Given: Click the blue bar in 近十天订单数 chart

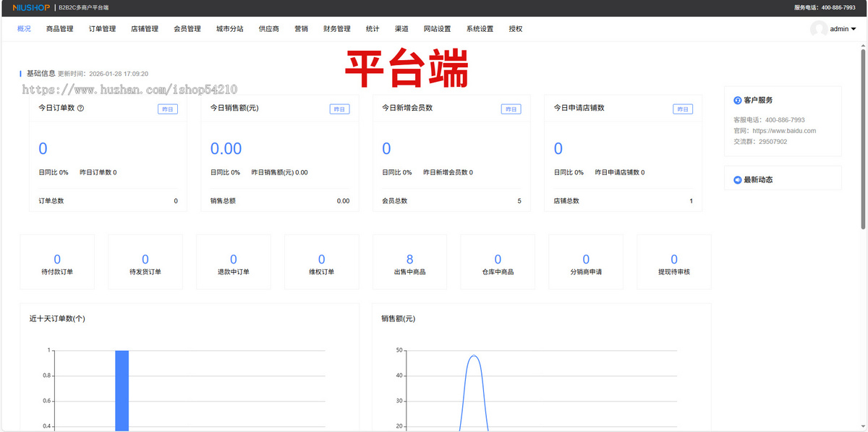Looking at the screenshot, I should [x=122, y=391].
